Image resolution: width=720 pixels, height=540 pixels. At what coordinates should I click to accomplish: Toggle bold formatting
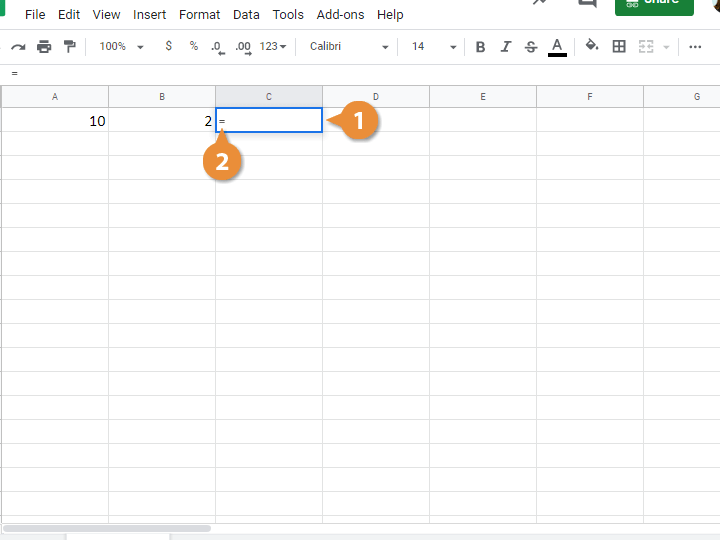[481, 47]
